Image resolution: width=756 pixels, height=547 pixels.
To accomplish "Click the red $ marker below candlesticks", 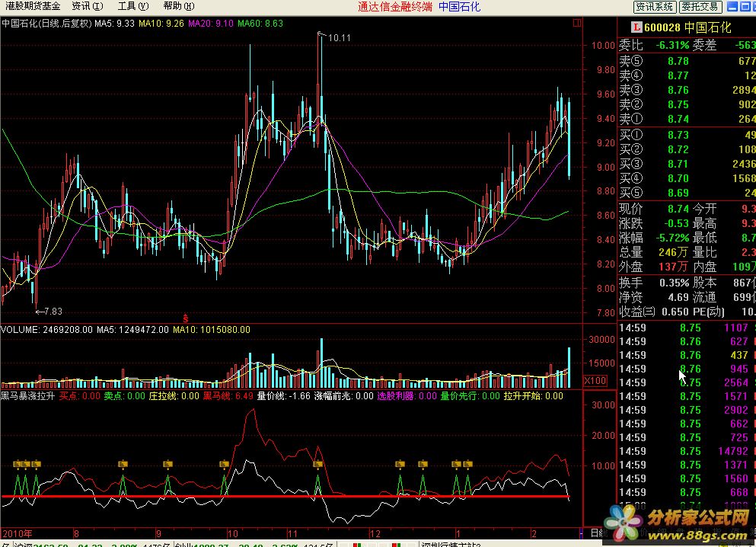I will [185, 318].
